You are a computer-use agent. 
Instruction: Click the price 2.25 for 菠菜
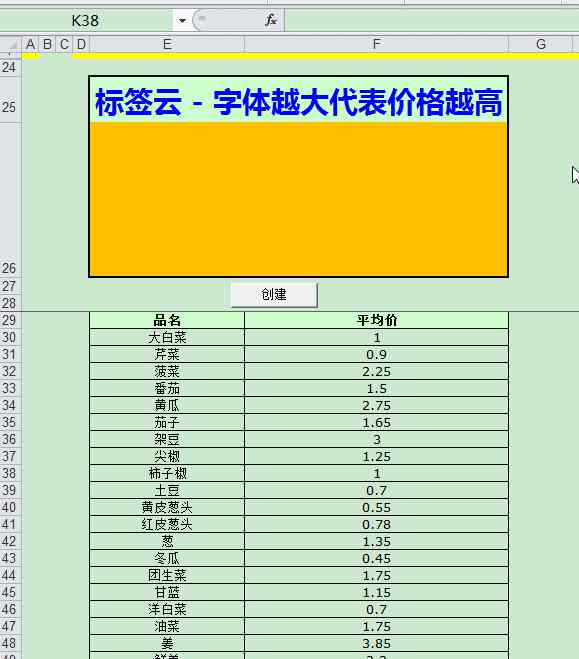click(376, 372)
